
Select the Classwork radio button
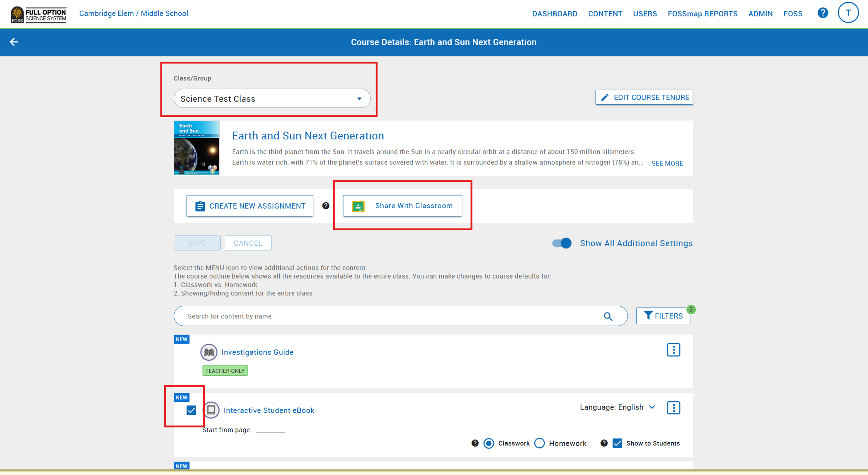pyautogui.click(x=489, y=443)
